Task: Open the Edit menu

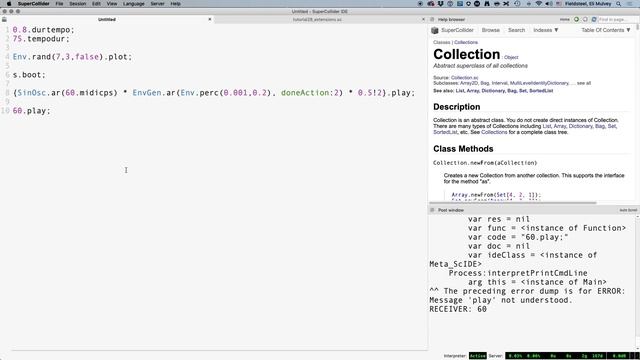Action: click(x=96, y=4)
